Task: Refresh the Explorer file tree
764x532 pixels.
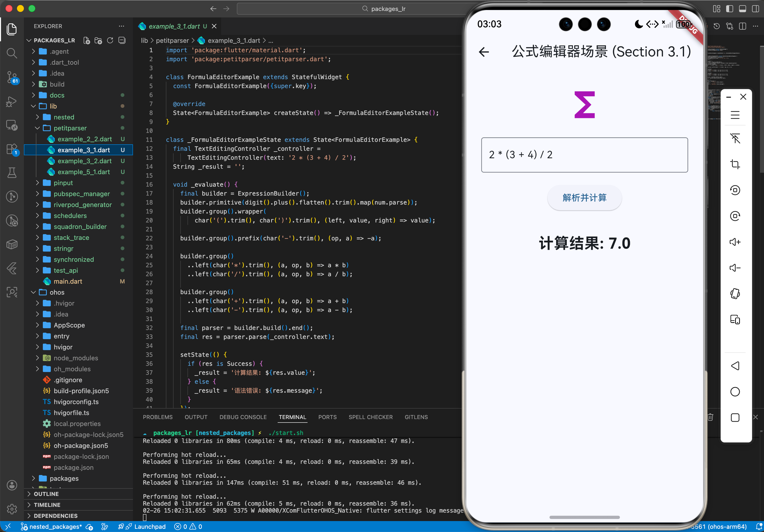Action: [110, 41]
